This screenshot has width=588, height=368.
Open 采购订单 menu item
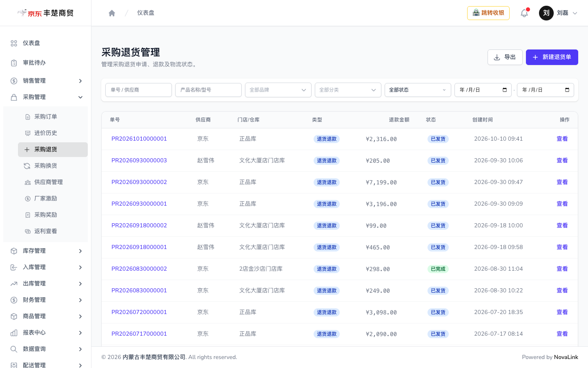click(x=53, y=117)
